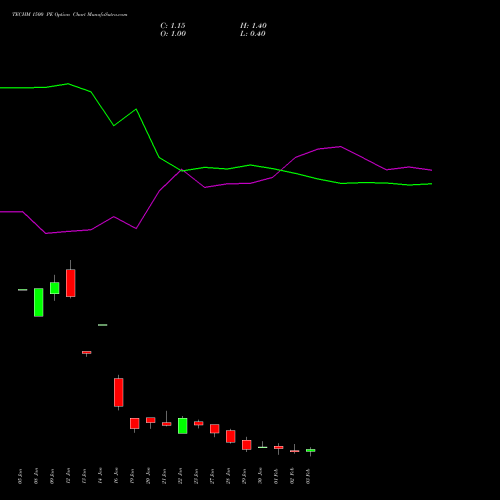Click the purple indicator line's highest peak
The height and width of the screenshot is (500, 500).
tap(340, 146)
